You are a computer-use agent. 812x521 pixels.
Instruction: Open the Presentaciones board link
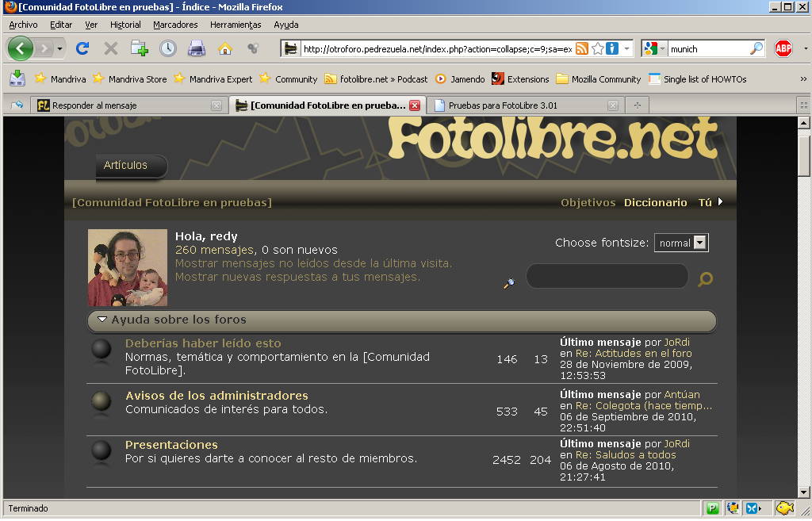coord(171,445)
